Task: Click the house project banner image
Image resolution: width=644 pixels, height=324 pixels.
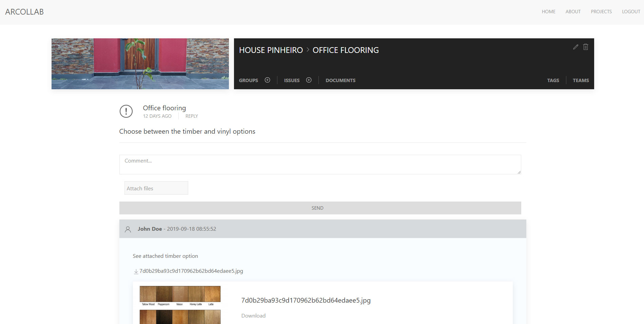Action: 140,64
